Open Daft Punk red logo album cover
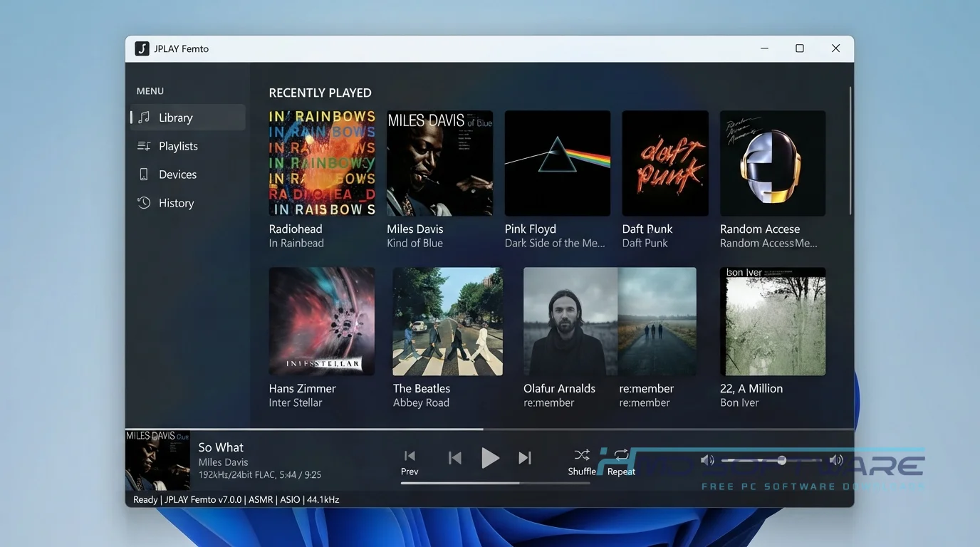 coord(665,163)
